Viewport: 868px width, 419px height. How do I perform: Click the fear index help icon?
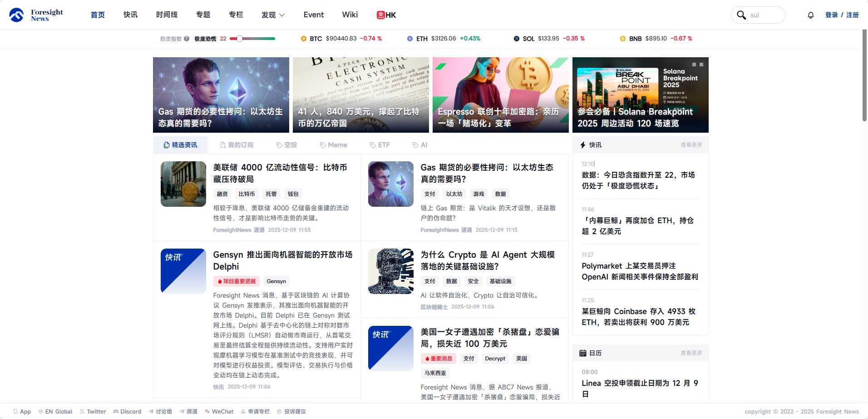click(x=187, y=39)
